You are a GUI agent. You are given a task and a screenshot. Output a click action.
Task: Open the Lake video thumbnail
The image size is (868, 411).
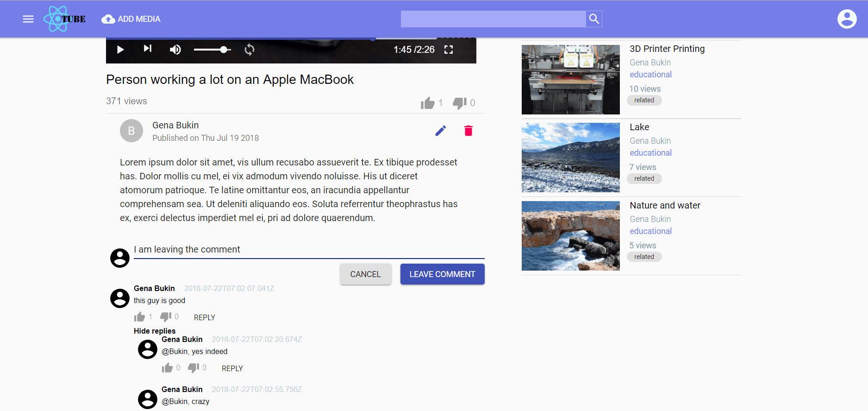[571, 158]
